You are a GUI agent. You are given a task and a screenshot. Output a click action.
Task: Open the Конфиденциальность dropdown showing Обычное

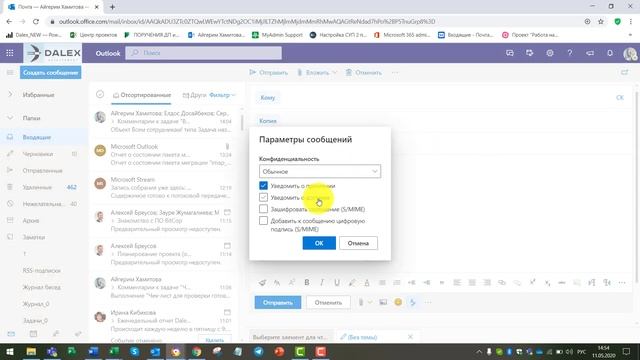click(x=320, y=171)
